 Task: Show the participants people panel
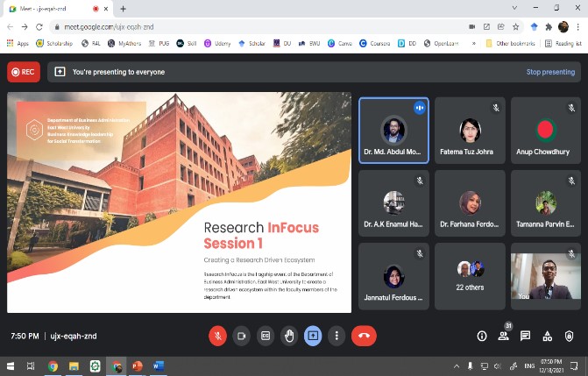[x=503, y=336]
